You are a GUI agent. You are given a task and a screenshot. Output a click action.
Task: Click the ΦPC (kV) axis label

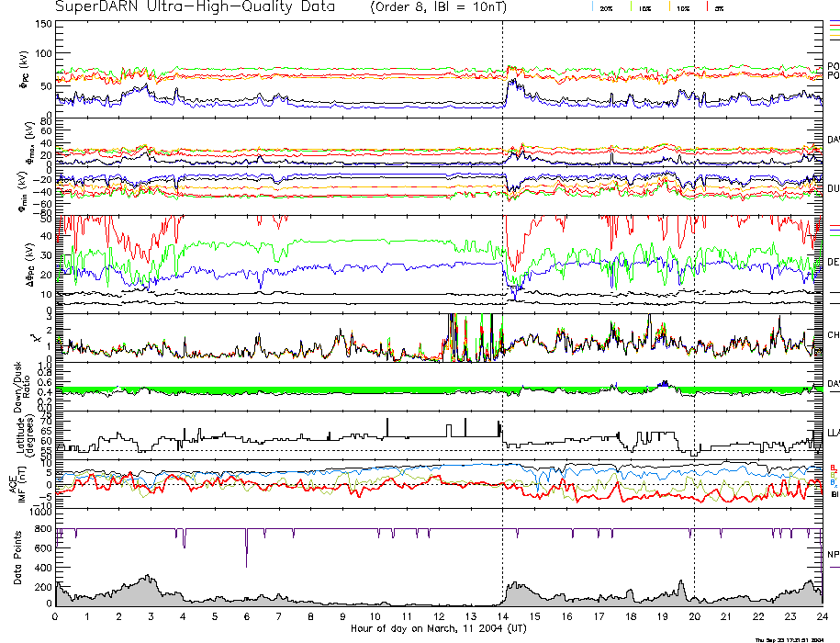[x=24, y=70]
